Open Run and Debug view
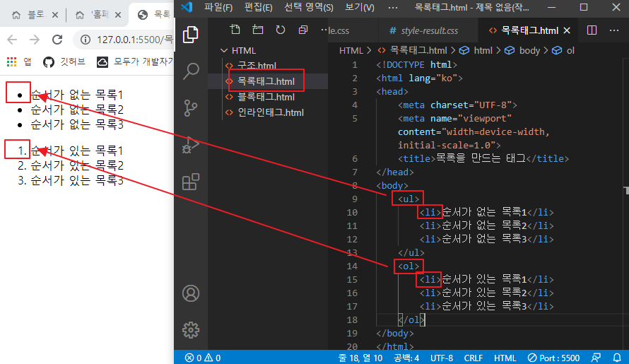Viewport: 629px width, 364px height. point(191,145)
